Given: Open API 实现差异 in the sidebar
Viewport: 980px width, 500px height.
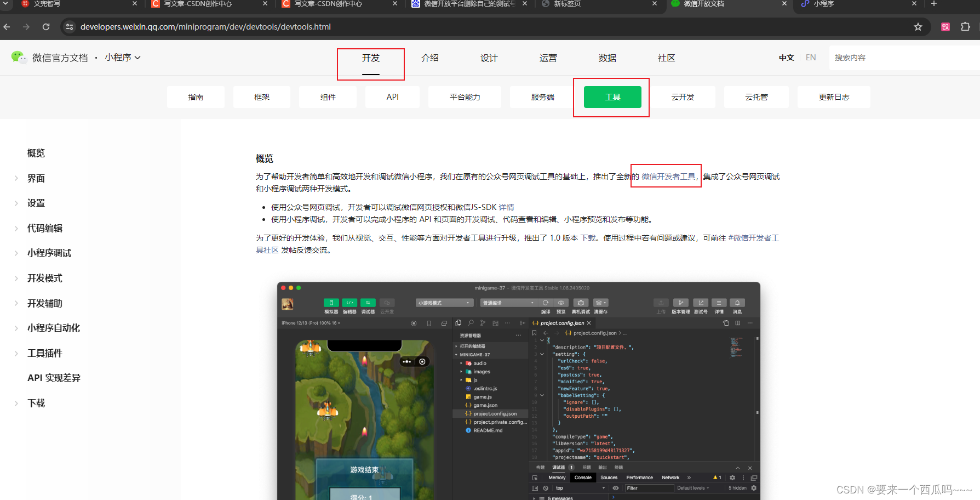Looking at the screenshot, I should [x=54, y=378].
